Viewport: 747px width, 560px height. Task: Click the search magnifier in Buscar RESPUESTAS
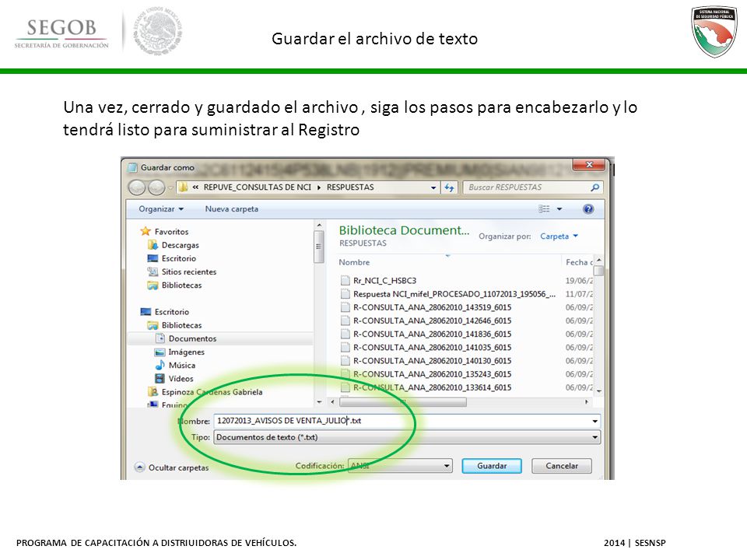(594, 187)
